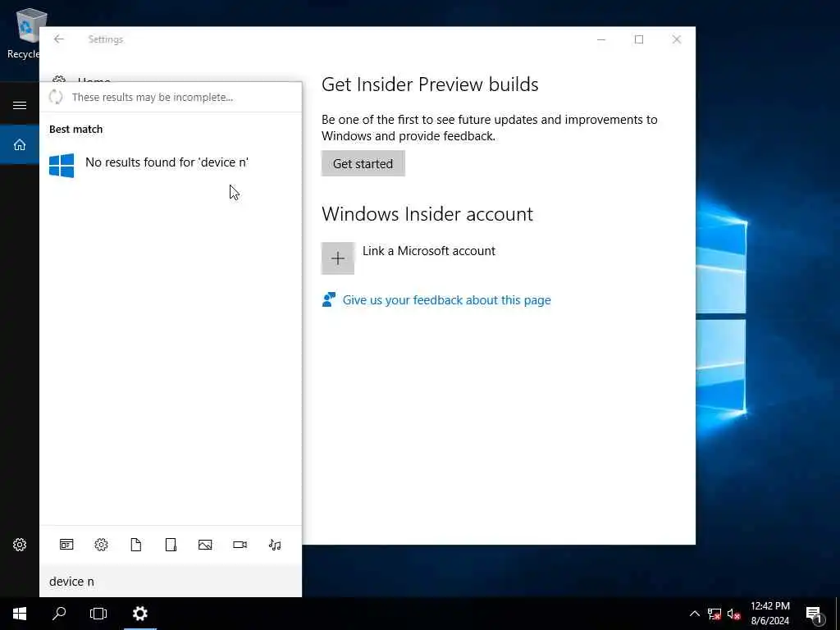Show hidden system tray icons
Image resolution: width=840 pixels, height=630 pixels.
coord(694,614)
